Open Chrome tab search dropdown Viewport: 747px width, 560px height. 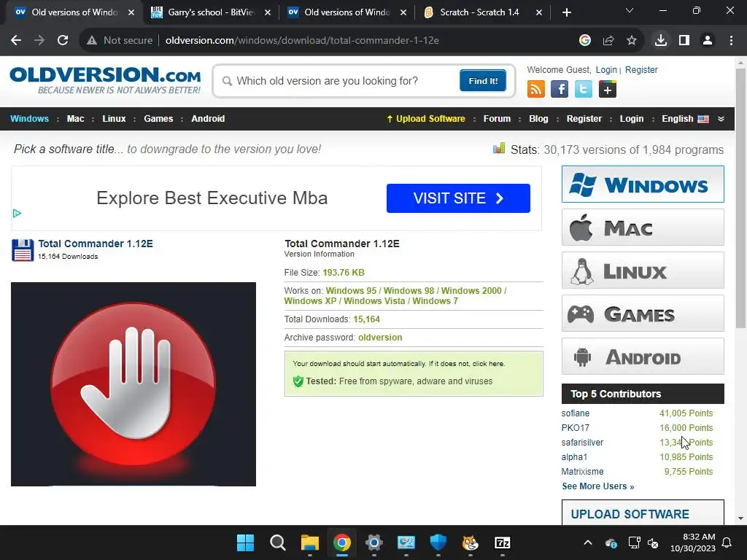630,10
